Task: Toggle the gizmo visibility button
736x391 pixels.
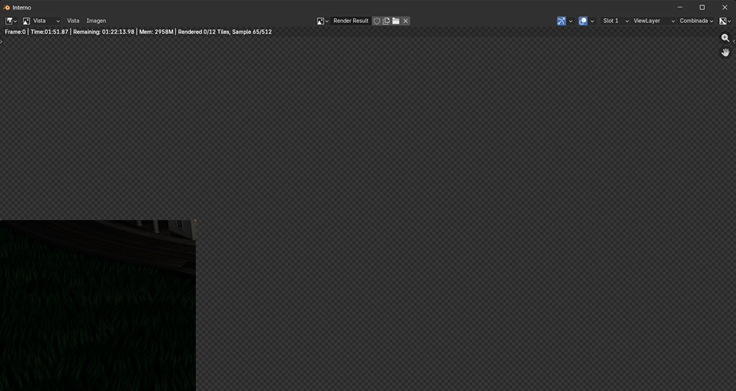Action: (561, 21)
